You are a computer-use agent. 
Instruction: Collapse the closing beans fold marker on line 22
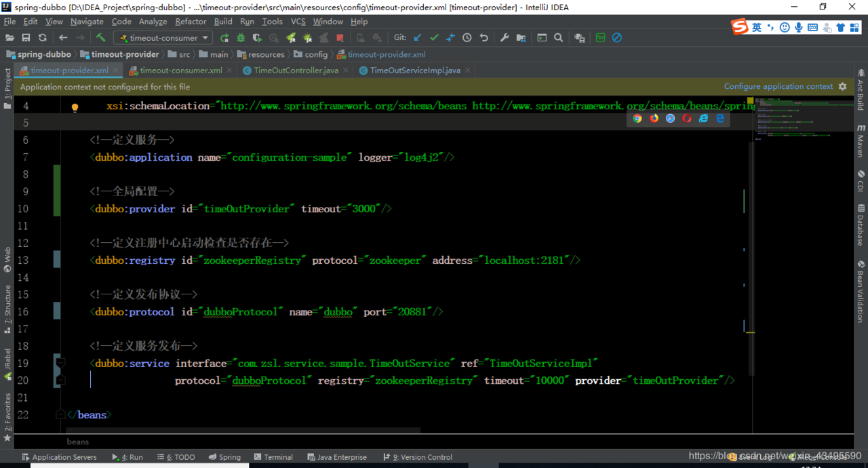tap(60, 414)
